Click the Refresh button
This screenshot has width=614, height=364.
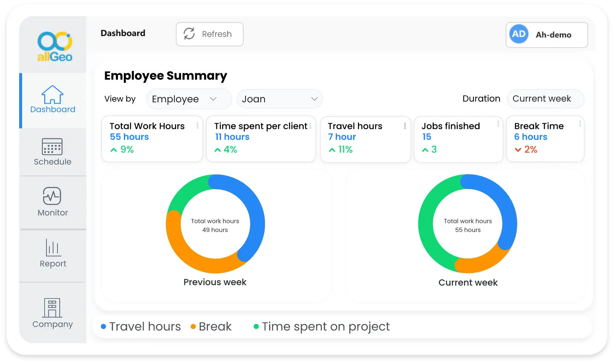[209, 34]
